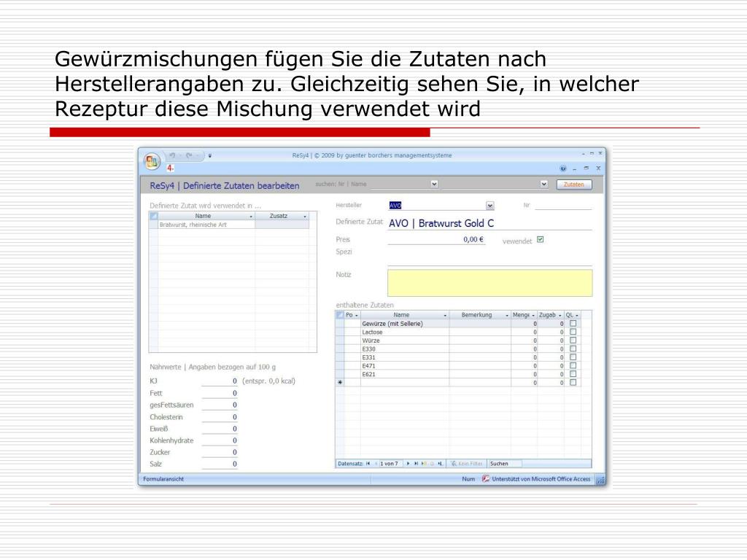Select the E621 cell
Viewport: 747px width, 560px height.
(404, 374)
